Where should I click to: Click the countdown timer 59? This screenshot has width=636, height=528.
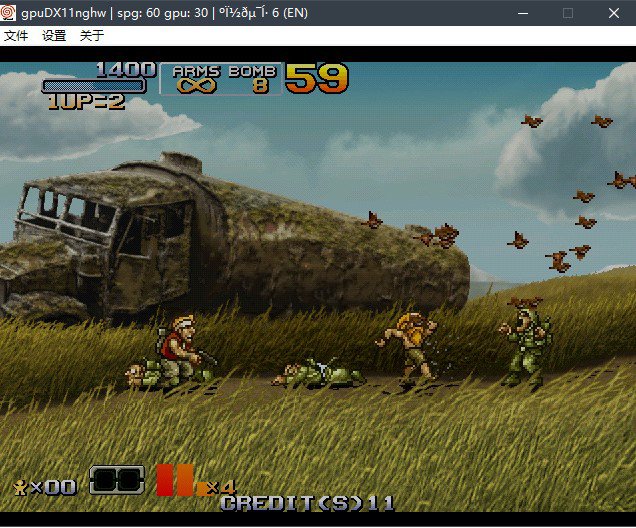317,78
